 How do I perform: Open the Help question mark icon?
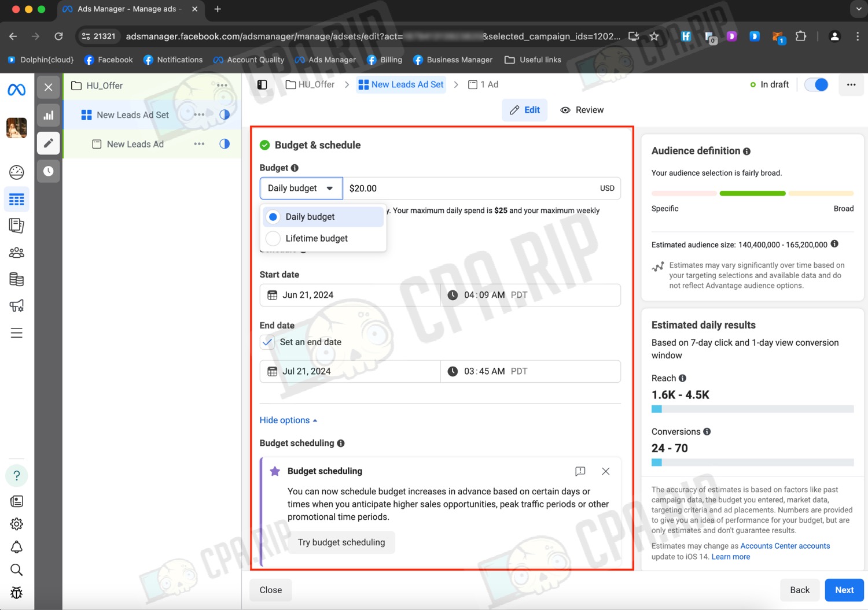click(17, 475)
